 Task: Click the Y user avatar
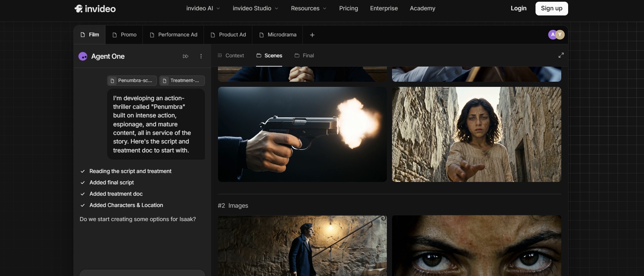coord(561,35)
